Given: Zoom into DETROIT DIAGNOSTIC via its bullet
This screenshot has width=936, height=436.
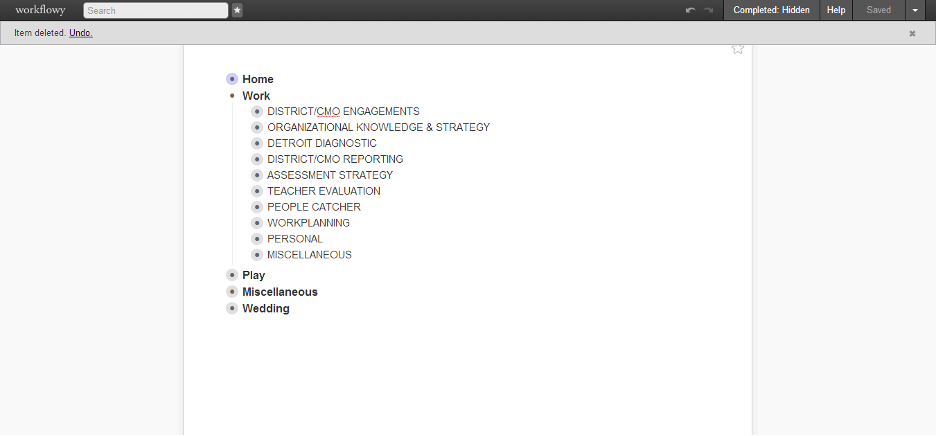Looking at the screenshot, I should (x=257, y=143).
